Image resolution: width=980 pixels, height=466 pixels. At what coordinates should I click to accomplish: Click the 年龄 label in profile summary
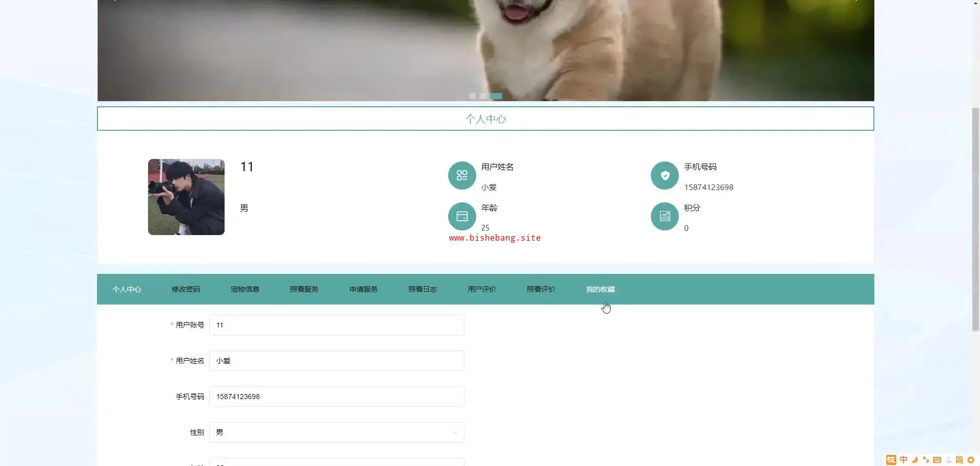[489, 208]
